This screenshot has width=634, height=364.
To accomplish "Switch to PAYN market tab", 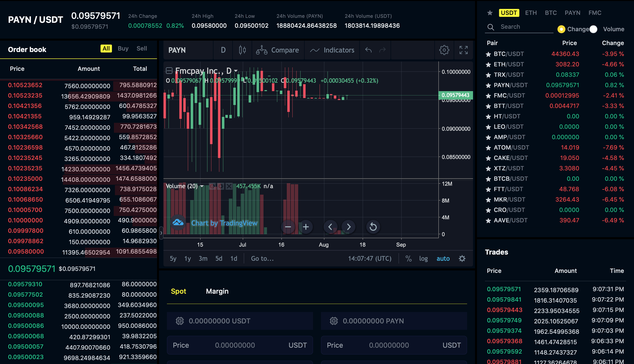I will pyautogui.click(x=572, y=13).
